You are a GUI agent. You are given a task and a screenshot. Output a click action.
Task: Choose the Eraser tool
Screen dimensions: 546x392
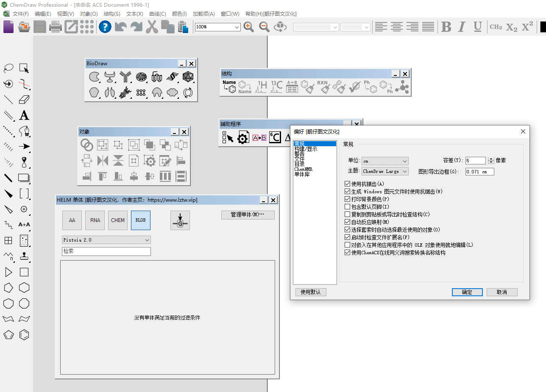[x=24, y=100]
